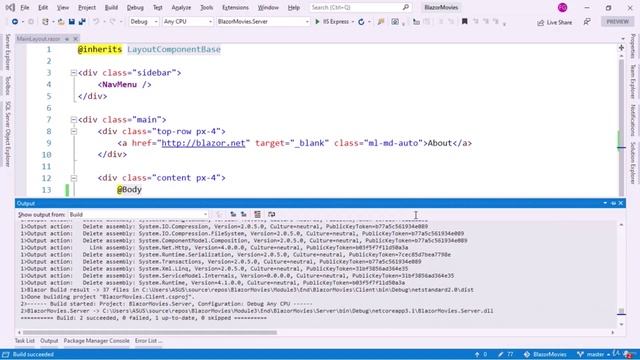
Task: Click the PREVIEW button
Action: coord(618,22)
